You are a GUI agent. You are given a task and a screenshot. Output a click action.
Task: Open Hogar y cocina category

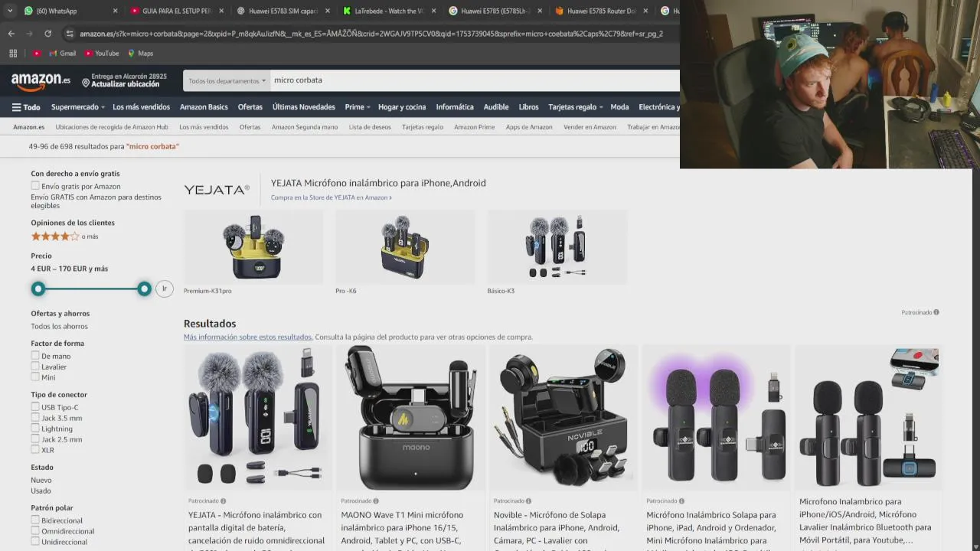402,107
